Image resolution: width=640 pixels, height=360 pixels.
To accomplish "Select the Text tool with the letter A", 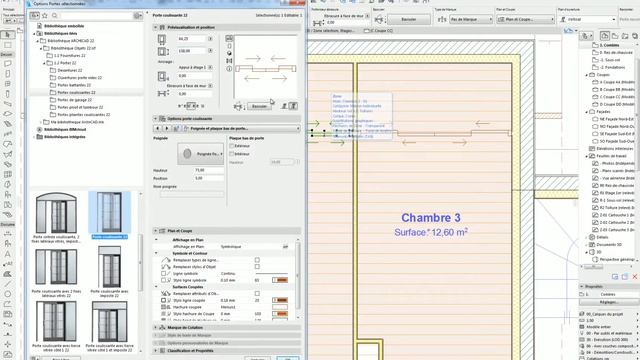I will [7, 254].
